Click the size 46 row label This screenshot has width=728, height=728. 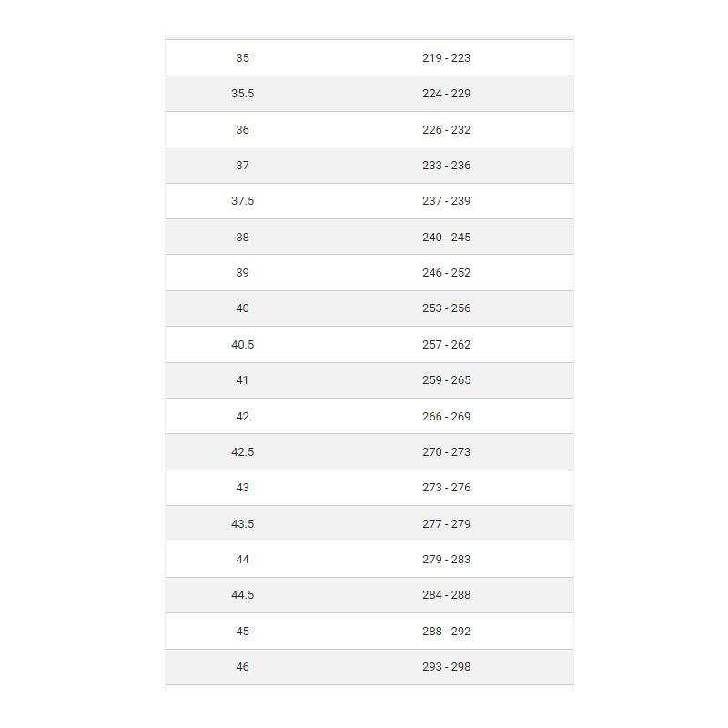242,667
